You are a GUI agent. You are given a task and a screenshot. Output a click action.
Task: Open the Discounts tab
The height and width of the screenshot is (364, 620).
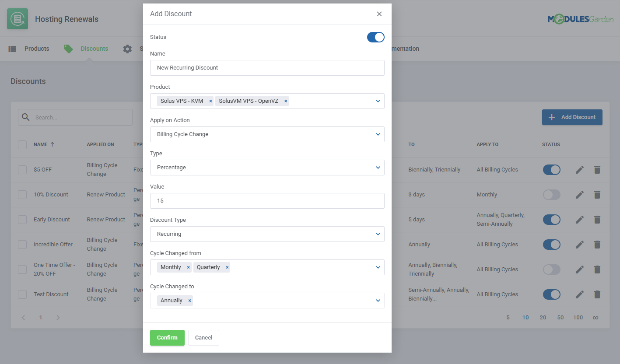[86, 49]
